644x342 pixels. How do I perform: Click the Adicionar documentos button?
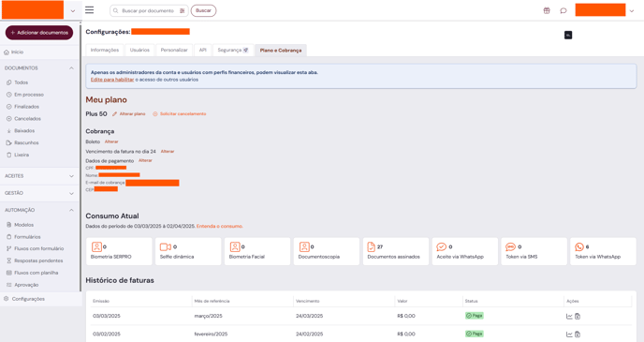pos(39,33)
